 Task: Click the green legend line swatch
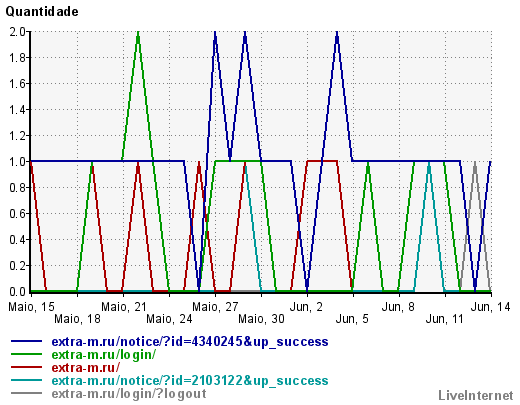coord(26,354)
